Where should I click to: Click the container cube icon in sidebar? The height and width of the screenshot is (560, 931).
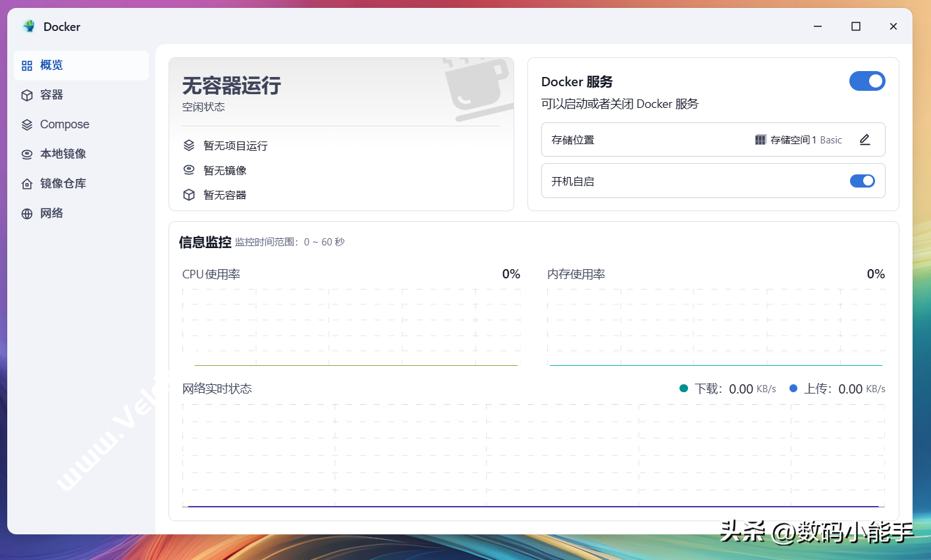pos(27,95)
